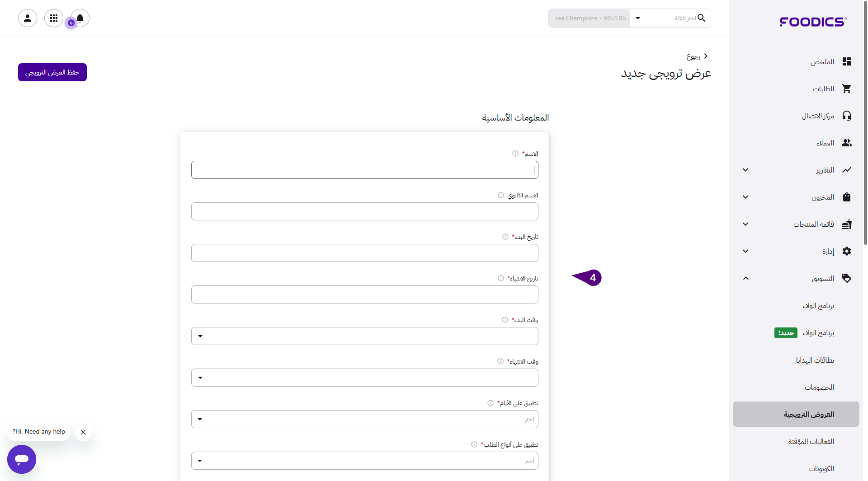868x481 pixels.
Task: Open the notifications bell icon
Action: [80, 18]
